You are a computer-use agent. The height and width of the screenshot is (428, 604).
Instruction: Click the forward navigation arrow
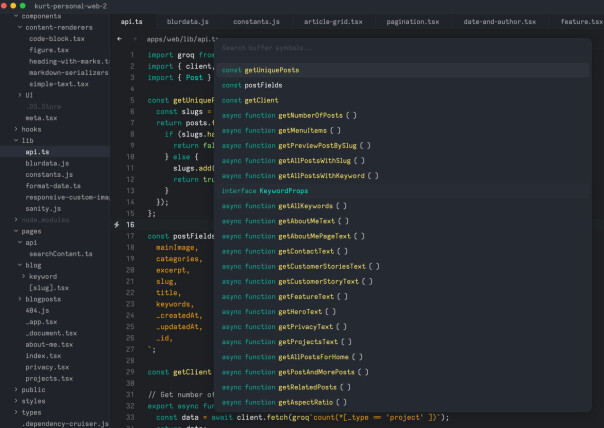(x=134, y=39)
